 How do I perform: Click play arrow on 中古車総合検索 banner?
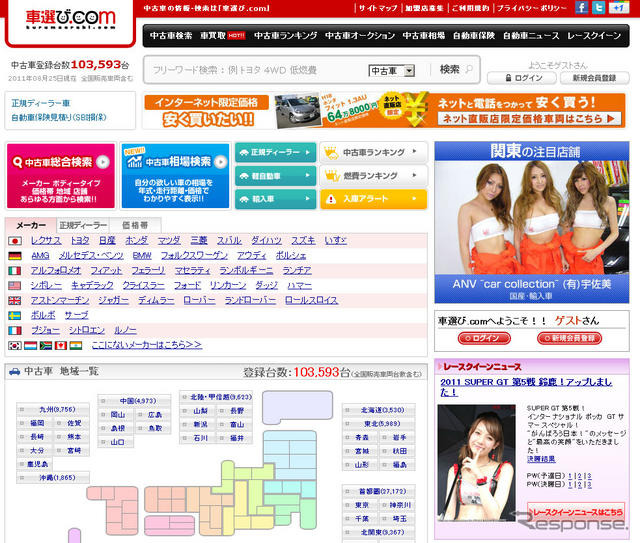103,162
